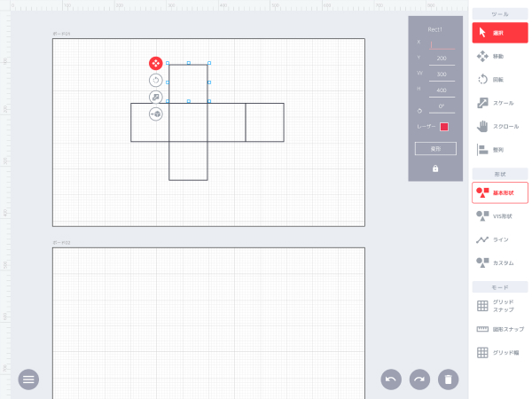
Task: Click the red floating move handle icon
Action: point(155,63)
